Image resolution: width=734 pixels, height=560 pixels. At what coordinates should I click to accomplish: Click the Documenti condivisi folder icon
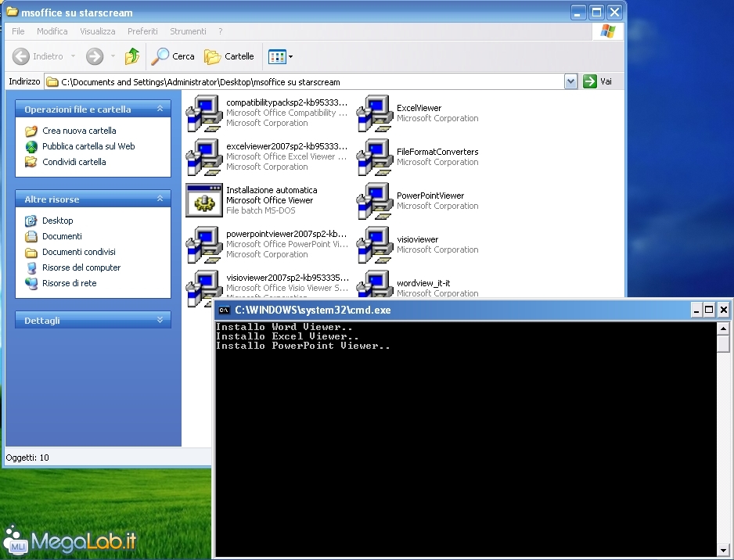click(31, 252)
